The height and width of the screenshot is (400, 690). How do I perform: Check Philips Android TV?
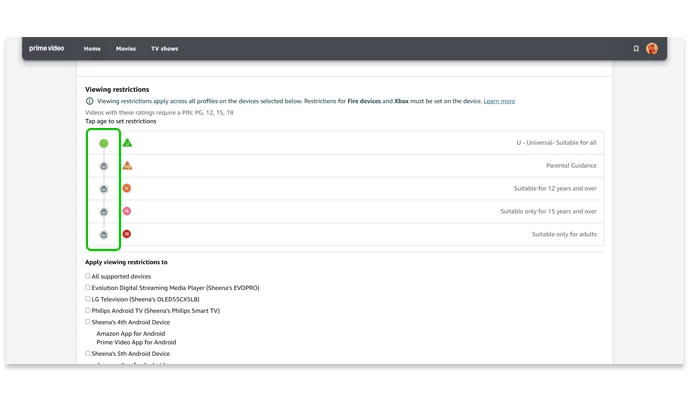click(x=88, y=310)
